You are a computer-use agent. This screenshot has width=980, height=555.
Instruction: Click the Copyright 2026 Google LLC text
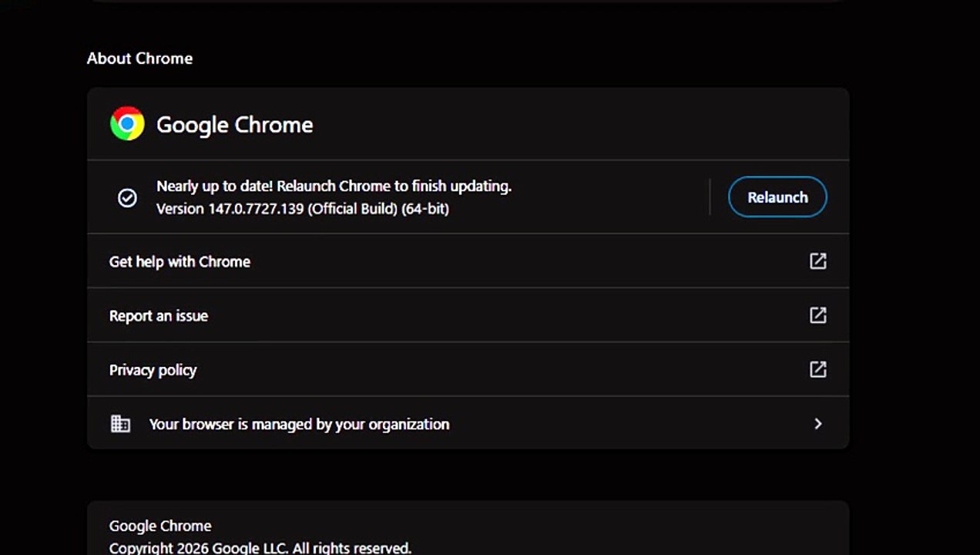click(x=260, y=548)
